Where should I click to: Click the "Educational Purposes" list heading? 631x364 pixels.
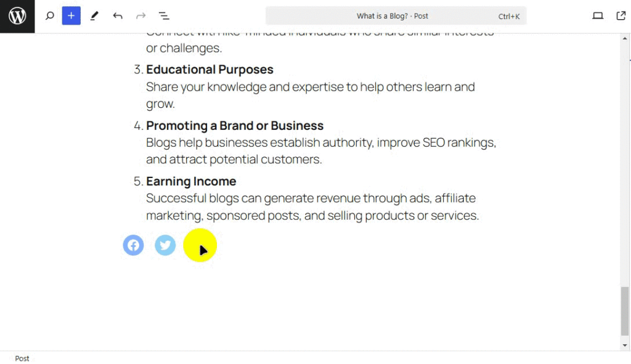[210, 70]
